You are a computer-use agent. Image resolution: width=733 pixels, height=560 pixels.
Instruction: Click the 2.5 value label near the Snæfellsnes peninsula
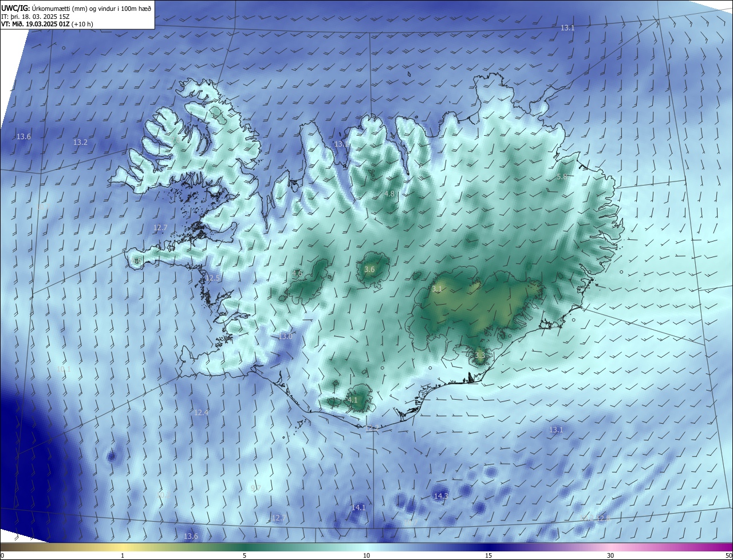tap(214, 278)
